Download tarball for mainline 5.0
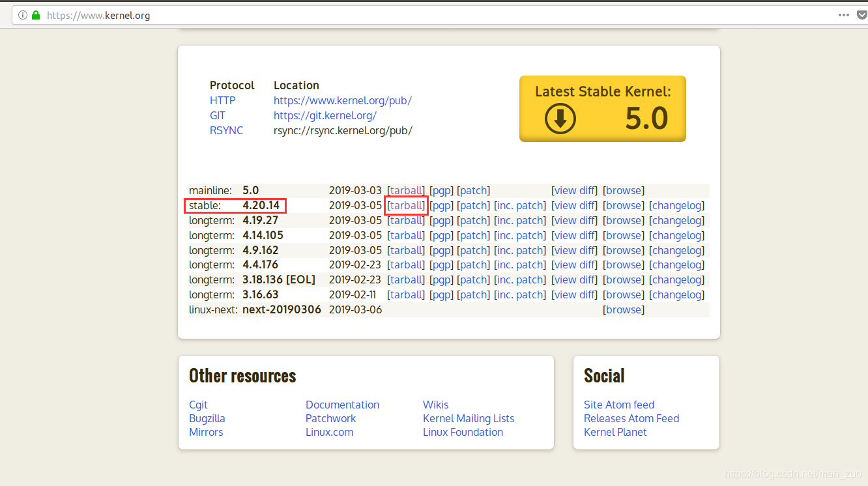 coord(406,190)
